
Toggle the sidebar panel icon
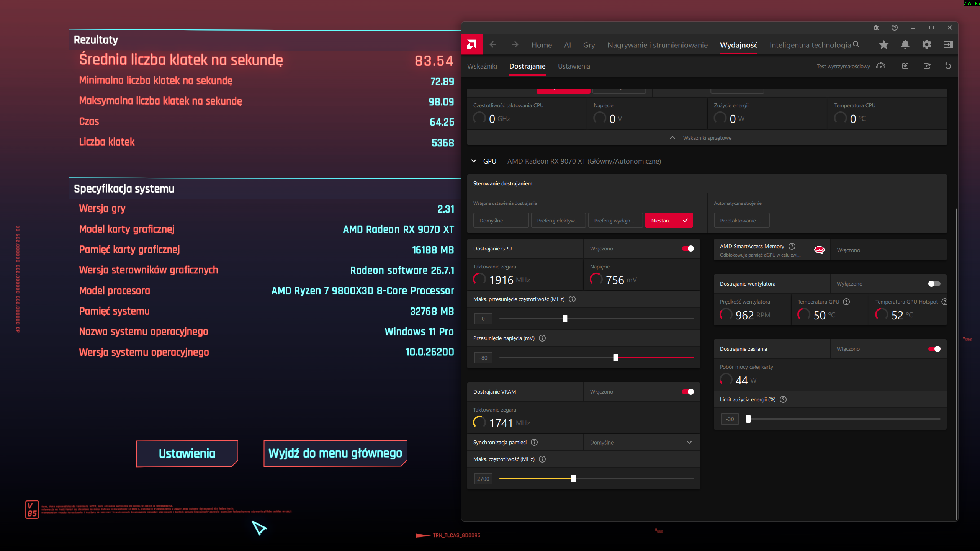[948, 45]
